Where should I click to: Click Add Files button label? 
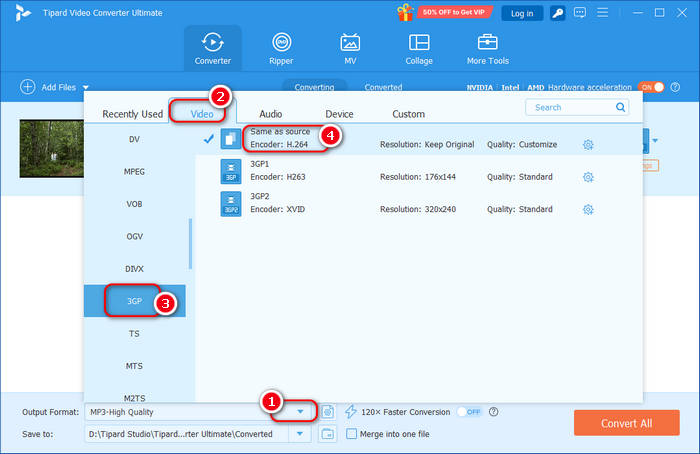(x=58, y=87)
